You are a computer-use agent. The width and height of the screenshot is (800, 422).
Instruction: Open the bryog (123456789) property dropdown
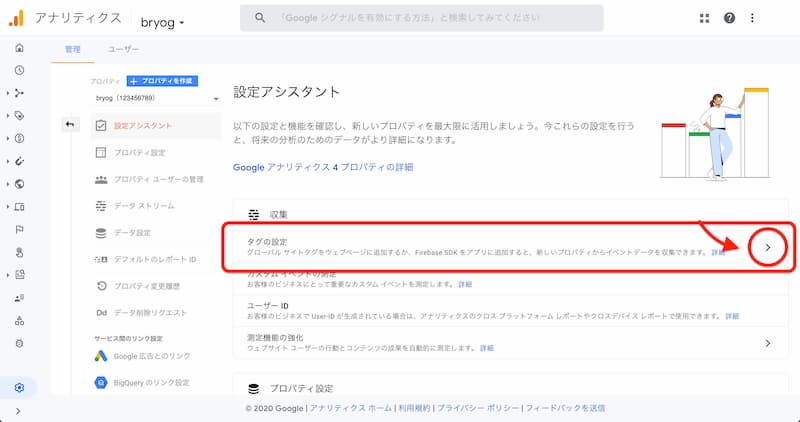point(157,98)
